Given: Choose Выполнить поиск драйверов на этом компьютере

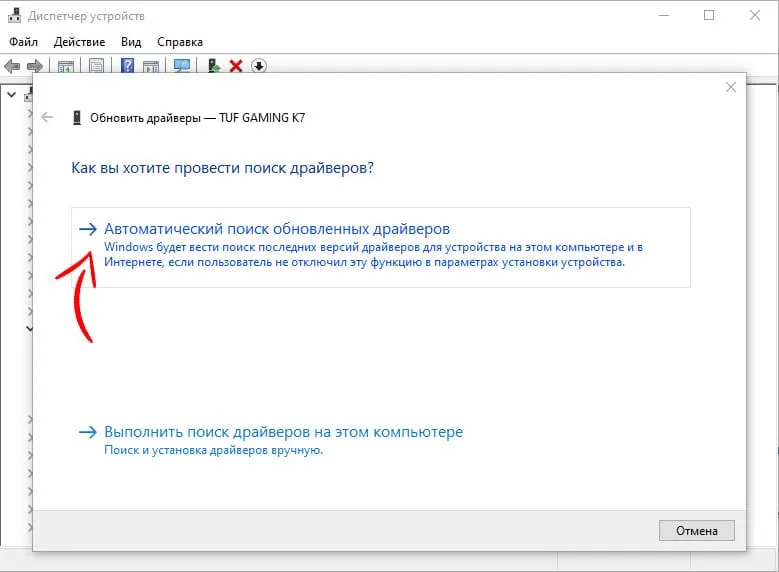Looking at the screenshot, I should pyautogui.click(x=283, y=432).
